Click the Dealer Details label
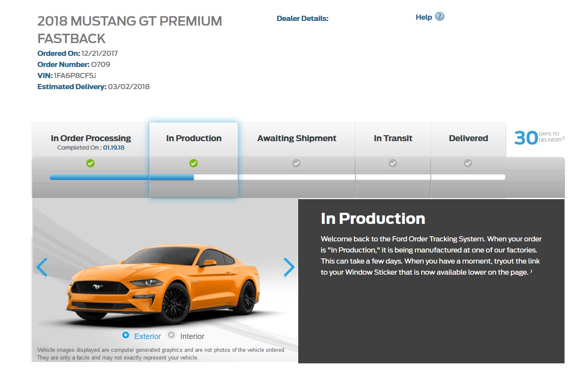Viewport: 588px width, 374px height. [303, 18]
